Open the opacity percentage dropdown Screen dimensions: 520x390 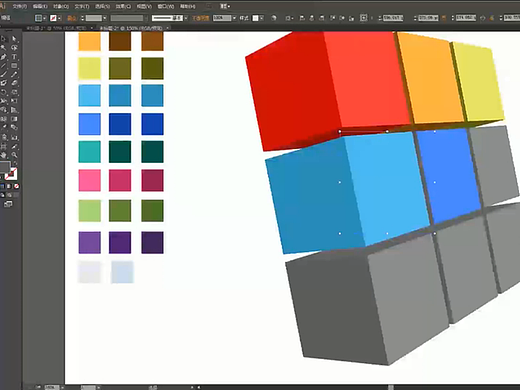pyautogui.click(x=234, y=18)
